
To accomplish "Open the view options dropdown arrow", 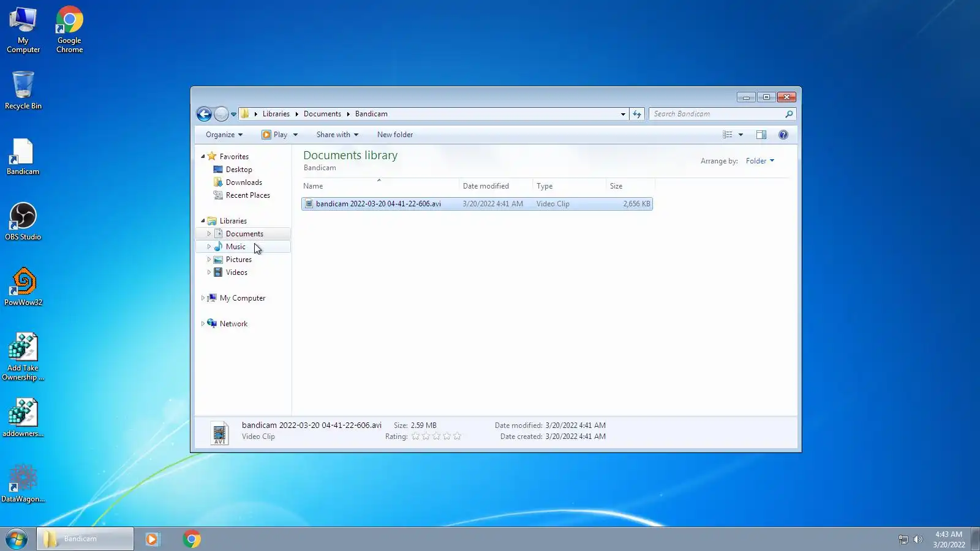I will click(741, 135).
